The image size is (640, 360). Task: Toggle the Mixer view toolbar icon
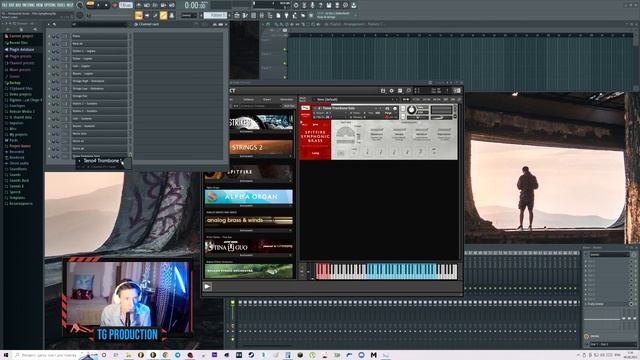262,16
